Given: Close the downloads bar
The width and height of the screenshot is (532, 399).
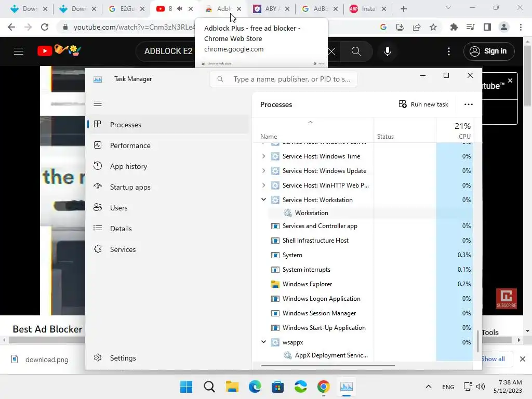Looking at the screenshot, I should [x=523, y=359].
